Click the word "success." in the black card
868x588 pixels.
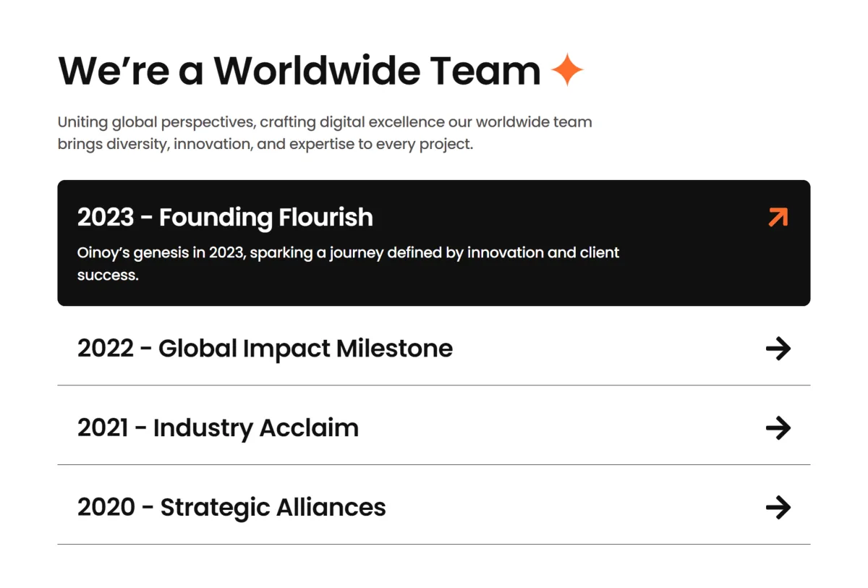(x=108, y=275)
